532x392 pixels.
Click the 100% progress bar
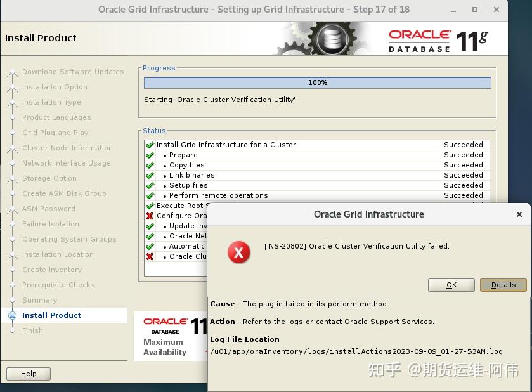pos(317,82)
